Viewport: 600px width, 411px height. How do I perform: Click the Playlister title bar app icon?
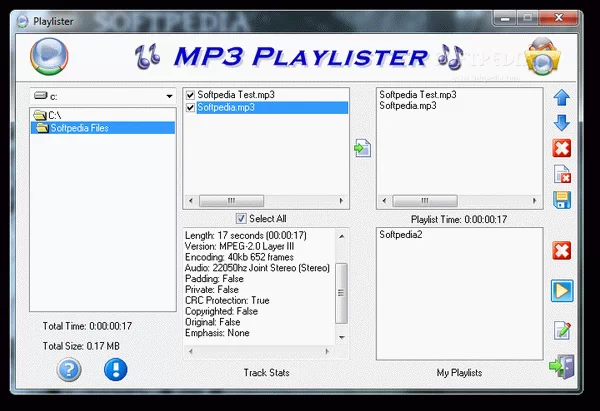click(22, 21)
